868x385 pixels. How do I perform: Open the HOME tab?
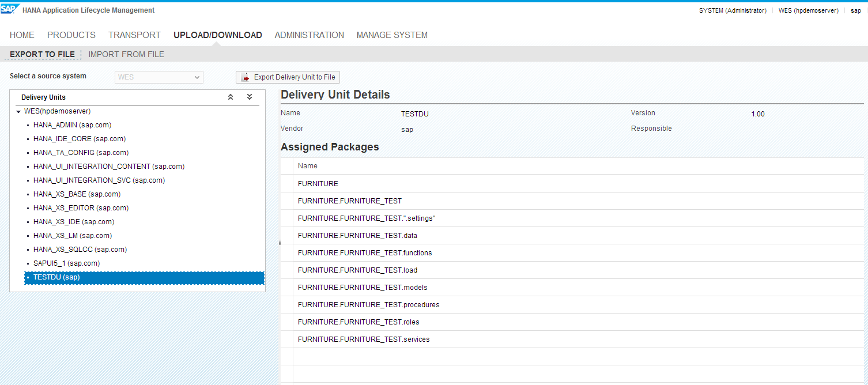tap(22, 35)
